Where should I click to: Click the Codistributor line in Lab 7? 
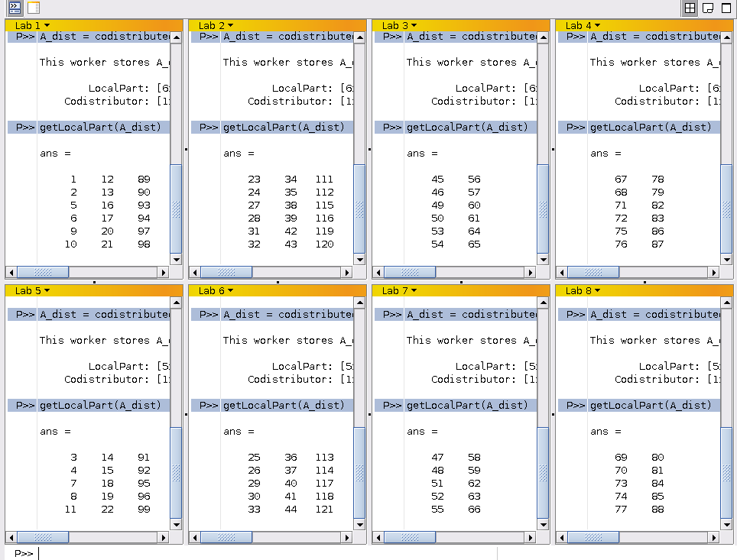coord(484,379)
